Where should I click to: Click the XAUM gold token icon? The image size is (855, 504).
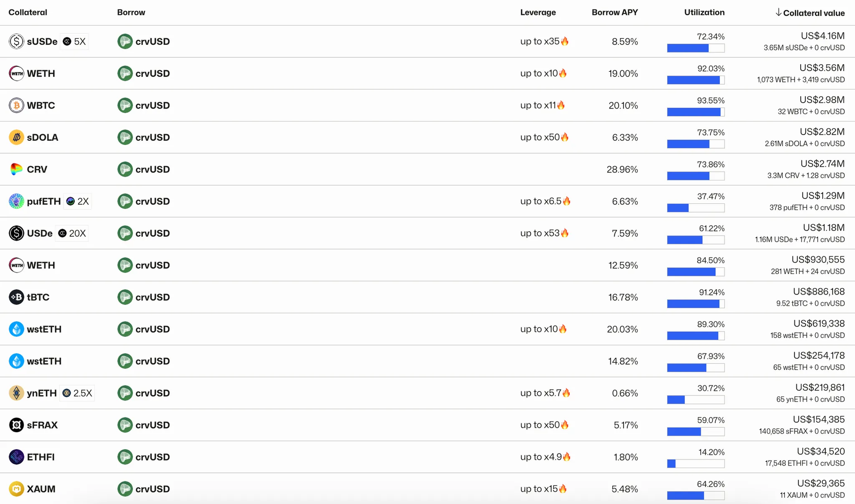[16, 489]
